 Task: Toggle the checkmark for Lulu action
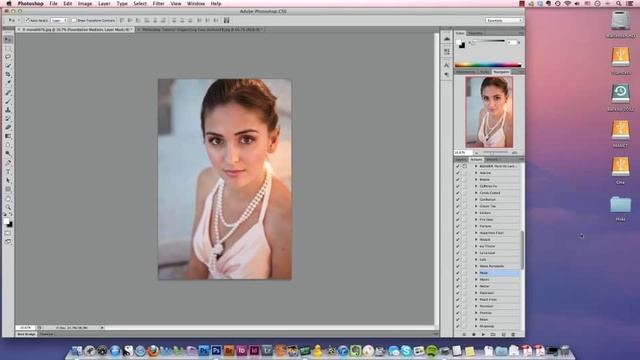pyautogui.click(x=458, y=260)
